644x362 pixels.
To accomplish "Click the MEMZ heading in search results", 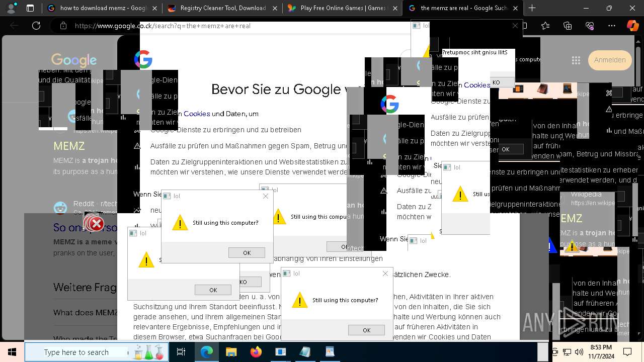I will coord(69,146).
